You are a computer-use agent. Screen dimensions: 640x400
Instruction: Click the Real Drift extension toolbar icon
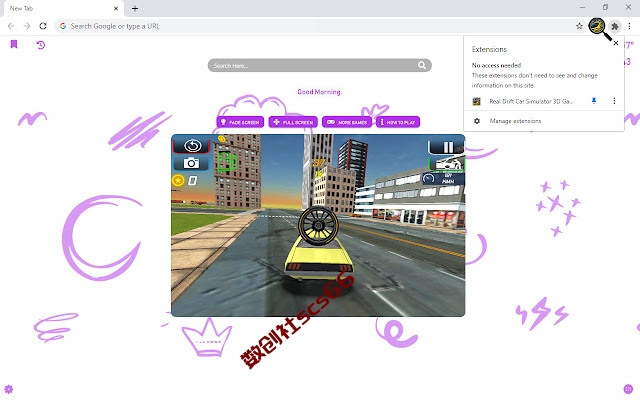pyautogui.click(x=597, y=27)
